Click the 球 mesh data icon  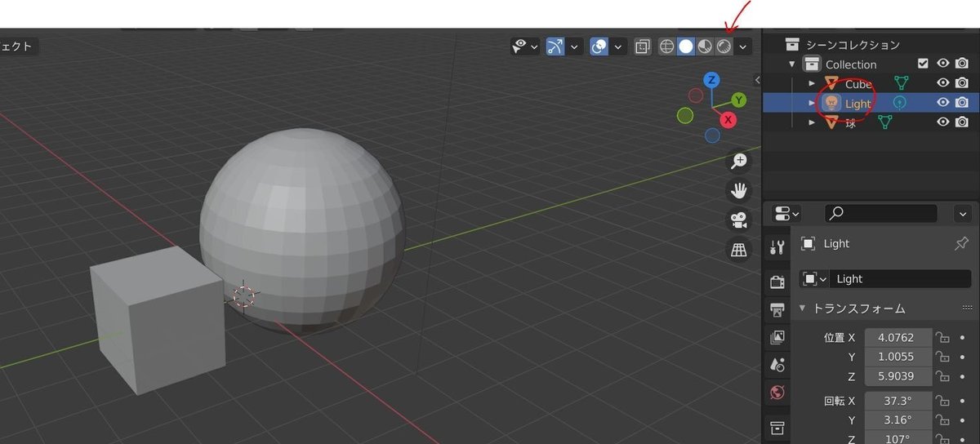[x=884, y=122]
